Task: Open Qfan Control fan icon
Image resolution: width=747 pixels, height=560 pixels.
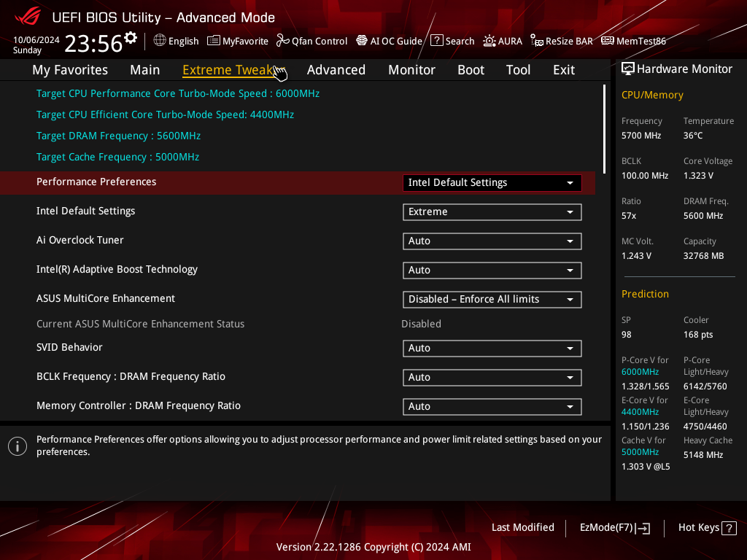Action: click(x=283, y=41)
